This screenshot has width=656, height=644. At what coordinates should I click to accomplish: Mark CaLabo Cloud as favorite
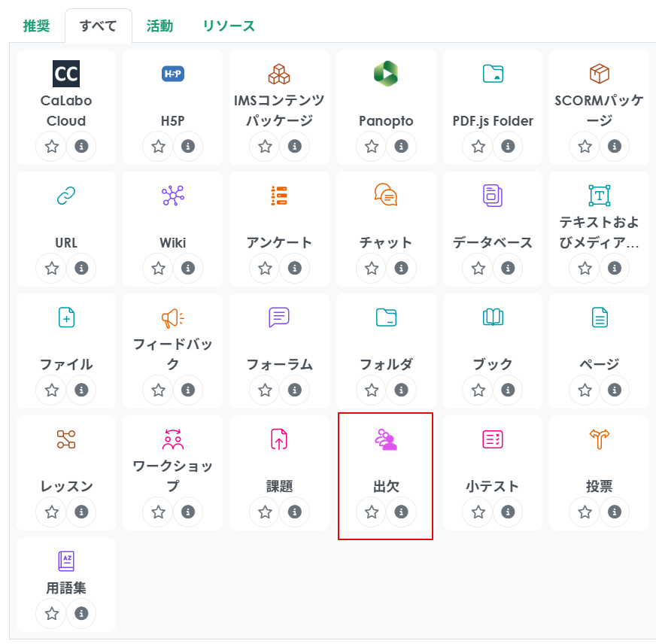52,147
